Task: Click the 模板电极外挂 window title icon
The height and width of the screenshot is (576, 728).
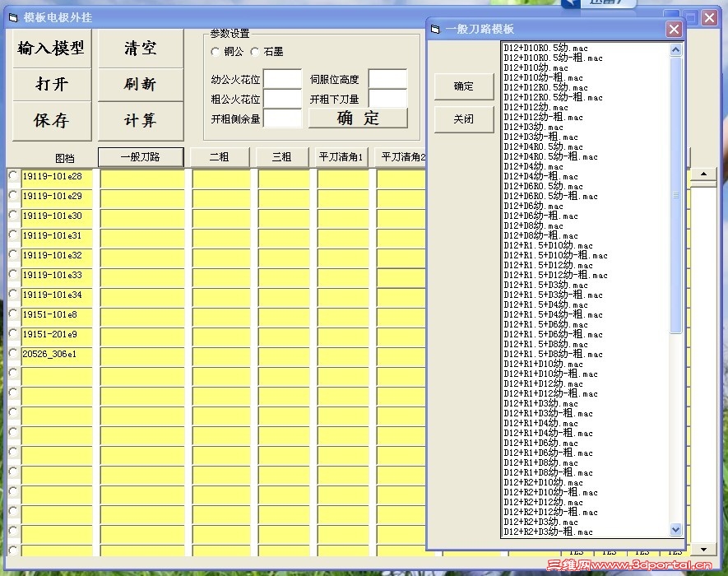Action: (x=13, y=17)
